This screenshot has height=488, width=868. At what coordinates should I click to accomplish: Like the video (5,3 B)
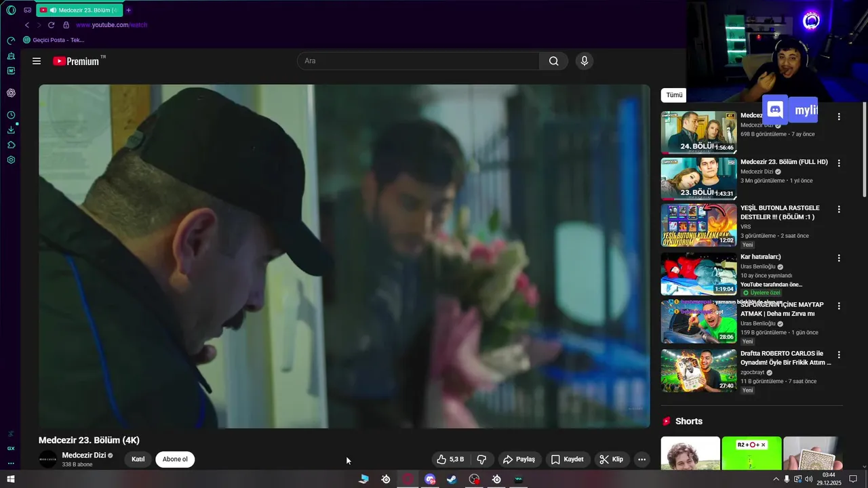pyautogui.click(x=450, y=460)
